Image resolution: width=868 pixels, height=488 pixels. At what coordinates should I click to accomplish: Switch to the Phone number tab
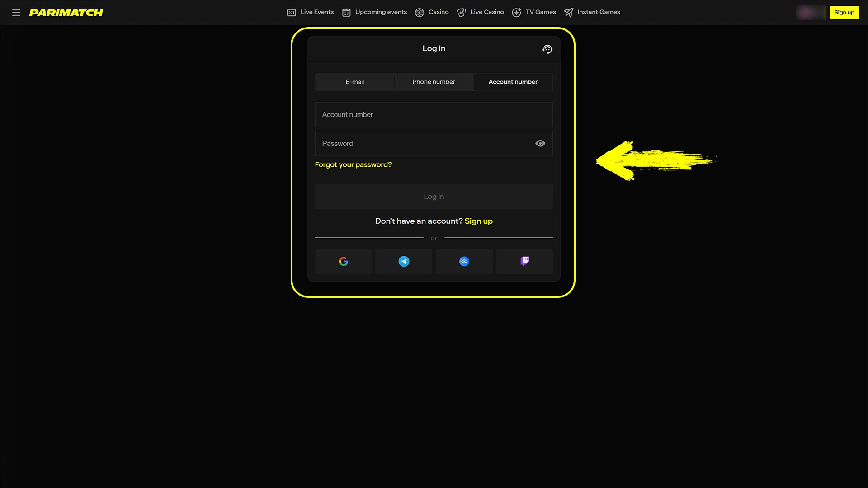pyautogui.click(x=434, y=82)
